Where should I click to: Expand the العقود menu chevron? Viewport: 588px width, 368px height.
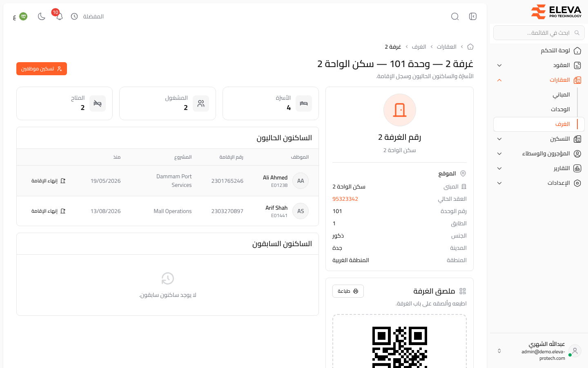point(499,65)
